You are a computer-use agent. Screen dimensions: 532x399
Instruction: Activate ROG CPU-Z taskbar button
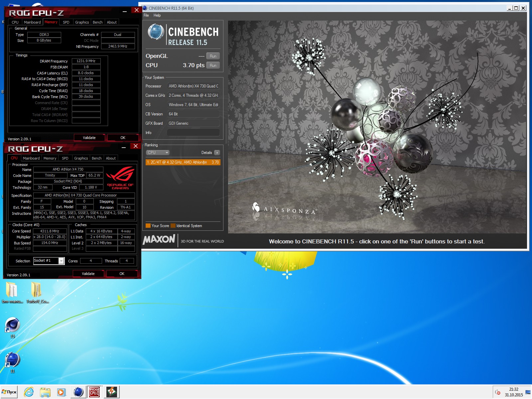click(95, 392)
